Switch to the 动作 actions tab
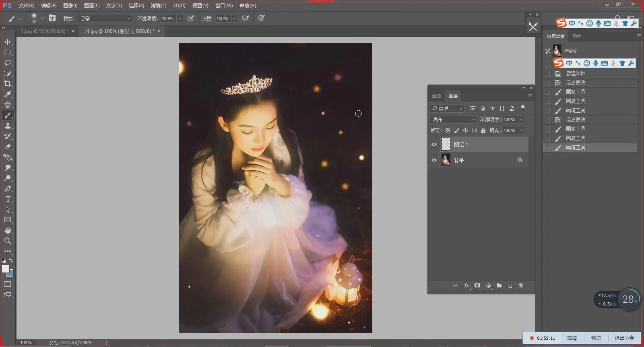Screen dimensions: 644x347 click(577, 36)
